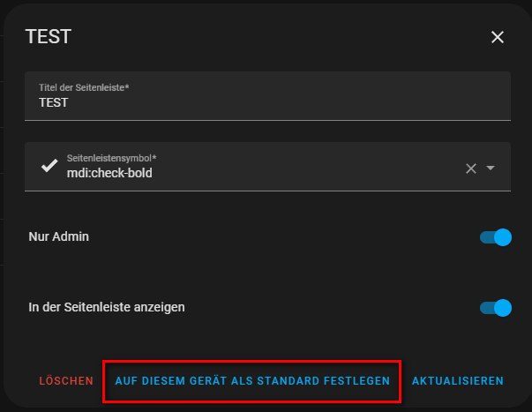Confirm changes with the AKTUALISIEREN button
The image size is (532, 412).
coord(457,381)
